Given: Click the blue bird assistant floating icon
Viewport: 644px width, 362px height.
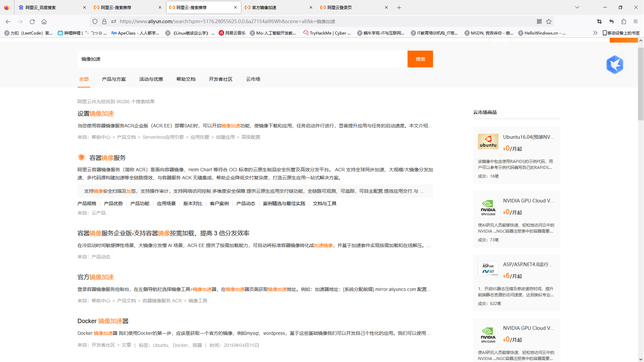Looking at the screenshot, I should pos(614,65).
